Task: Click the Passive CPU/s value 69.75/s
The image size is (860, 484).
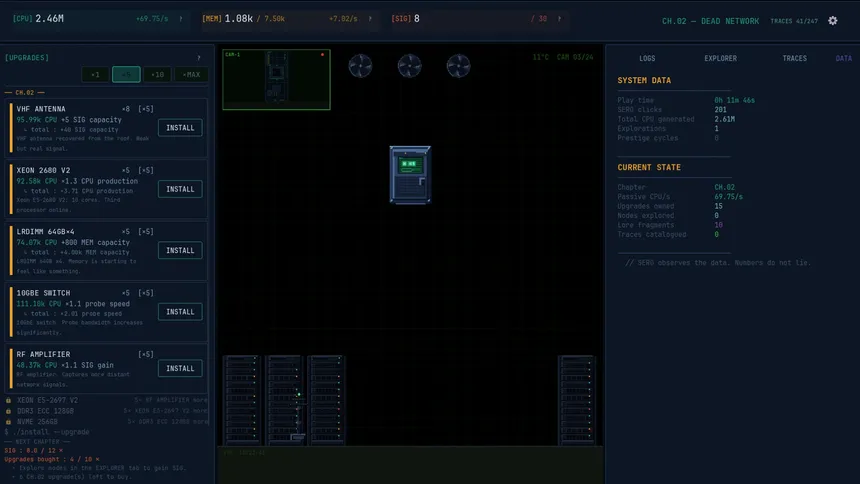Action: click(728, 196)
